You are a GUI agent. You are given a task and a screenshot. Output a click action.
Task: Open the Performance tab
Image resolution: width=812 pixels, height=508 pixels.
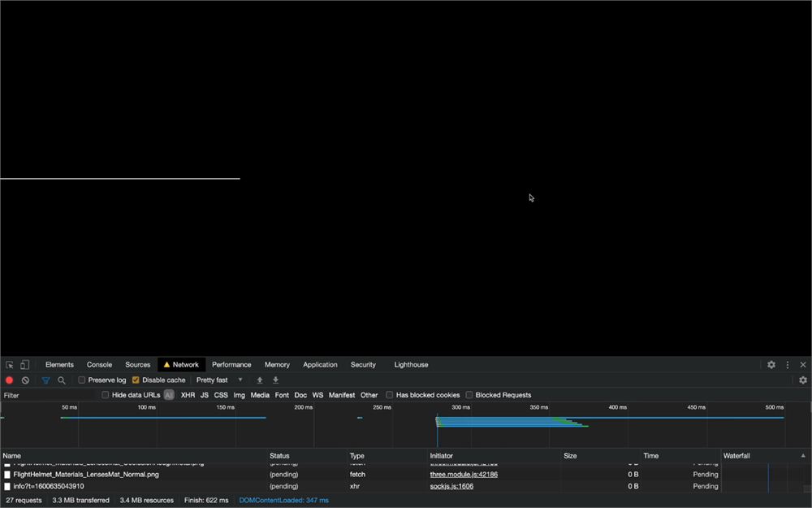coord(231,365)
